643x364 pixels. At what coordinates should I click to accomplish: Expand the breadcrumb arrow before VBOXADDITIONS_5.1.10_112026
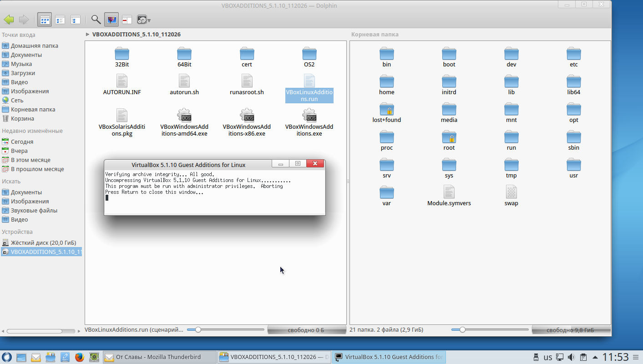[87, 34]
